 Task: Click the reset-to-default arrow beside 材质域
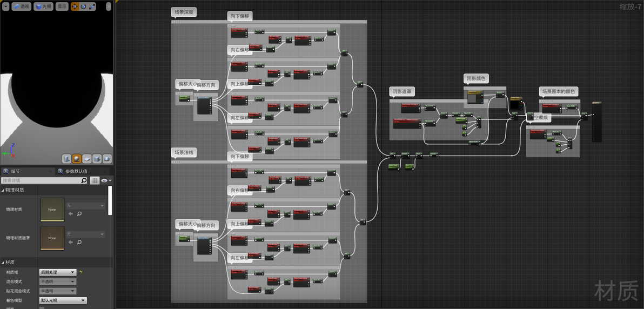pos(81,272)
